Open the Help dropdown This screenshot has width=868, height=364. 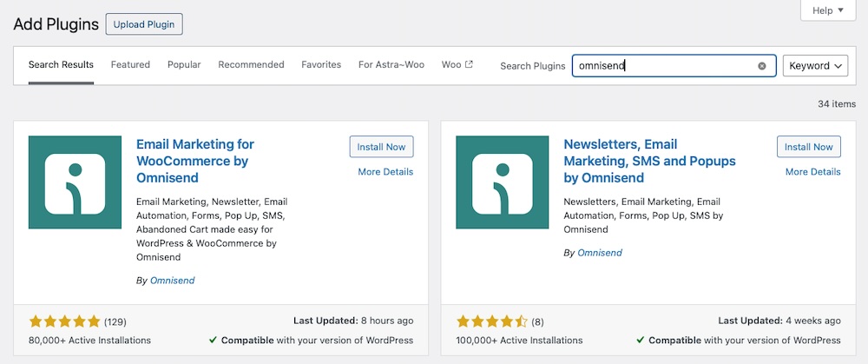[828, 10]
